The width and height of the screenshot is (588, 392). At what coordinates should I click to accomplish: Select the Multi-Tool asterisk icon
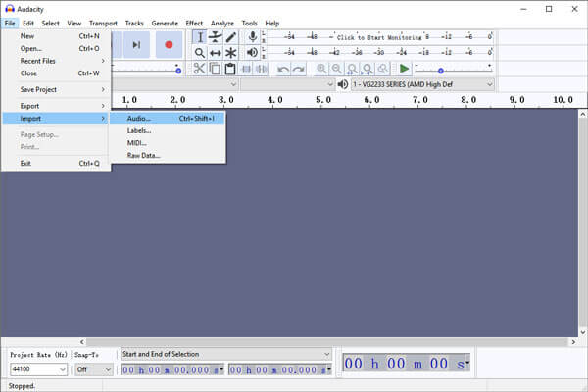pyautogui.click(x=231, y=53)
